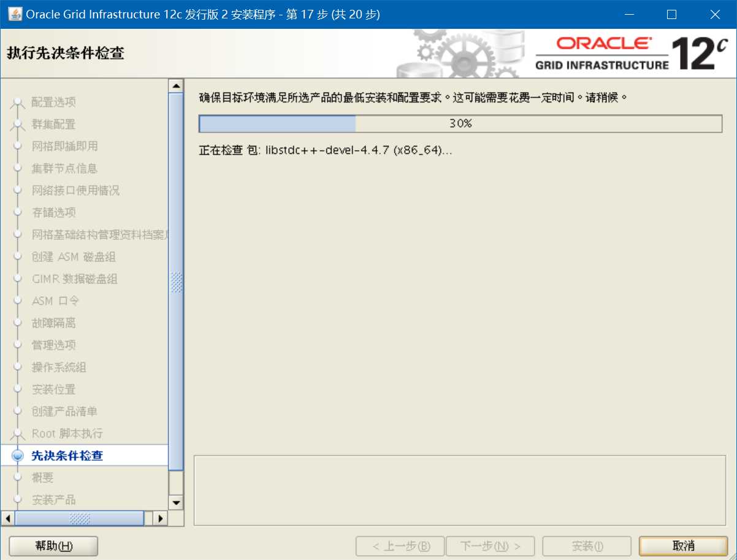The height and width of the screenshot is (560, 737).
Task: Click the 30% progress bar
Action: click(460, 123)
